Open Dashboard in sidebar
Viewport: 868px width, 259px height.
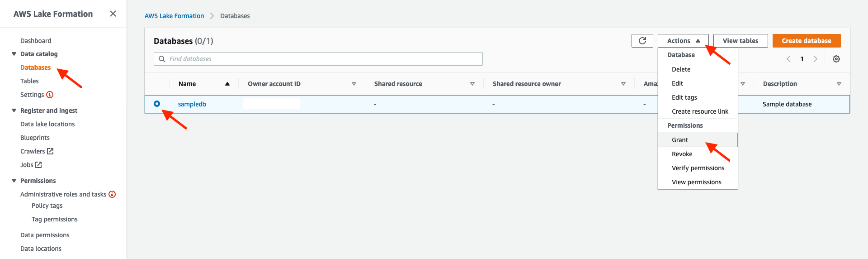(36, 41)
